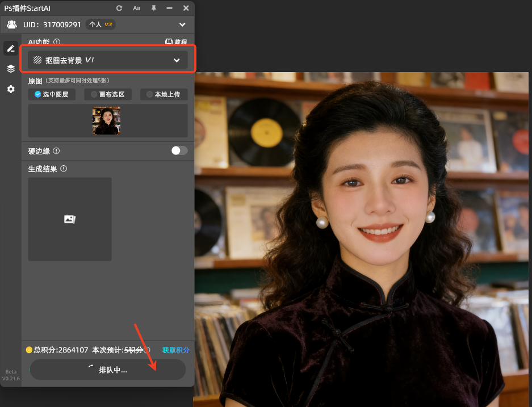This screenshot has width=532, height=407.
Task: Click the user profile icon beside UID
Action: tap(12, 24)
